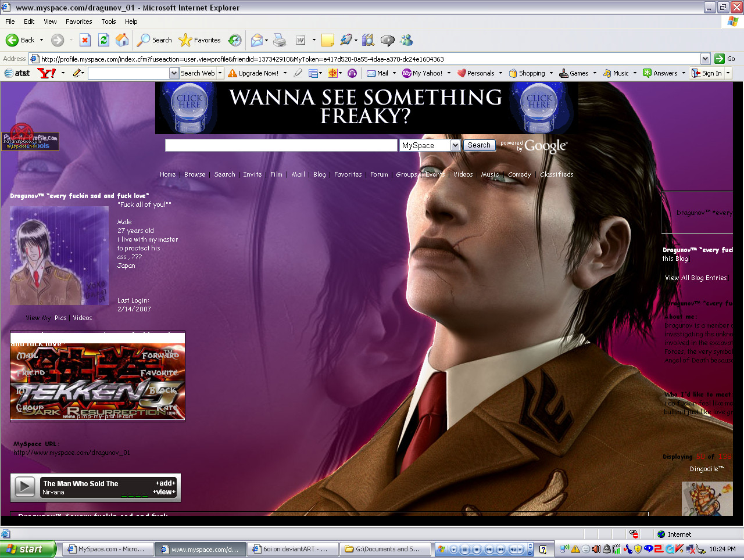Screen dimensions: 744x560
Task: Click the Stop loading icon
Action: pos(85,40)
